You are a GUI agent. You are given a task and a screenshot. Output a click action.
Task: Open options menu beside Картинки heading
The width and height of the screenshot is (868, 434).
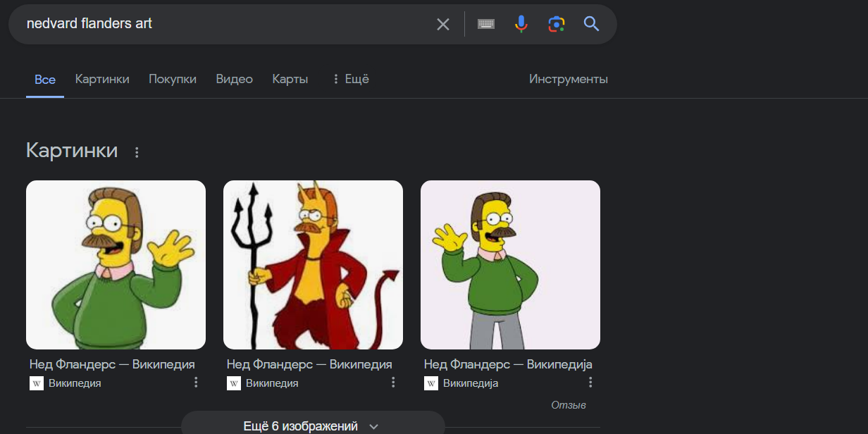point(137,151)
